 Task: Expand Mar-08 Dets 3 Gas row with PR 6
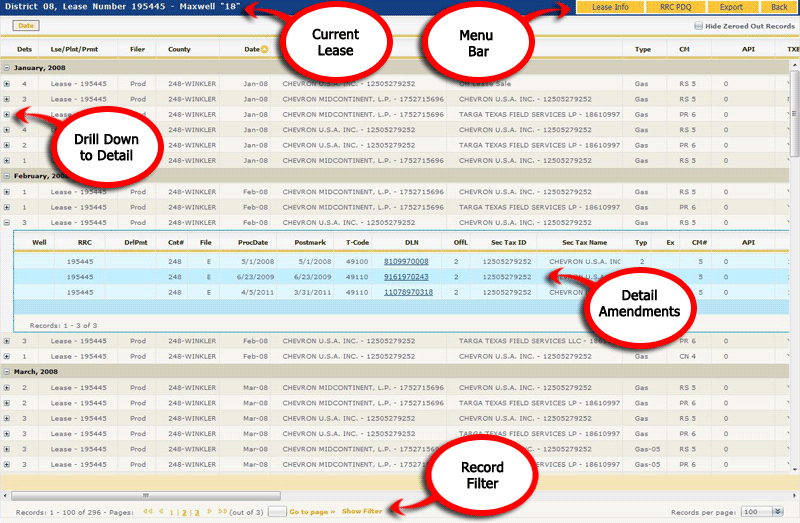pos(7,434)
